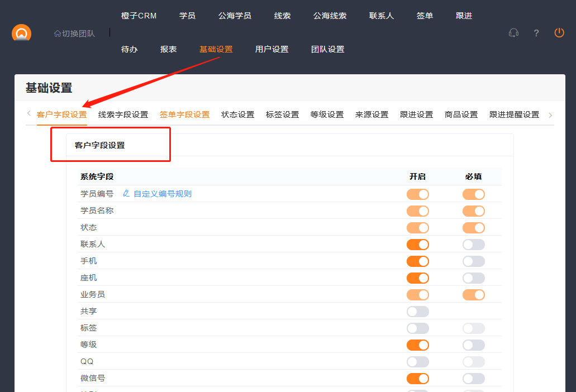Click 切换团队 to switch team

point(78,34)
